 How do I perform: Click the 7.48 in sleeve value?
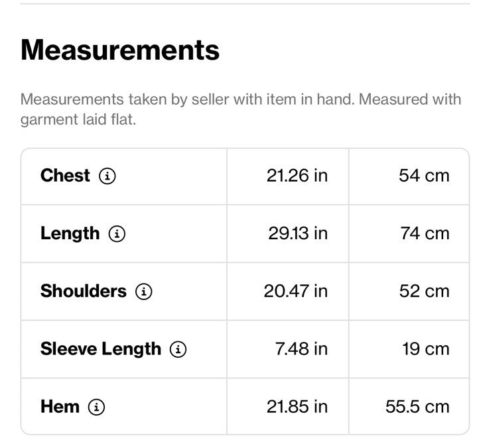(x=301, y=349)
